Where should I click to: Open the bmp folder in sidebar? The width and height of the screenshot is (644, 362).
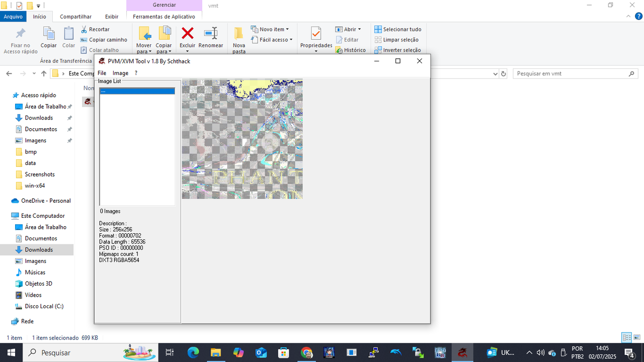31,152
